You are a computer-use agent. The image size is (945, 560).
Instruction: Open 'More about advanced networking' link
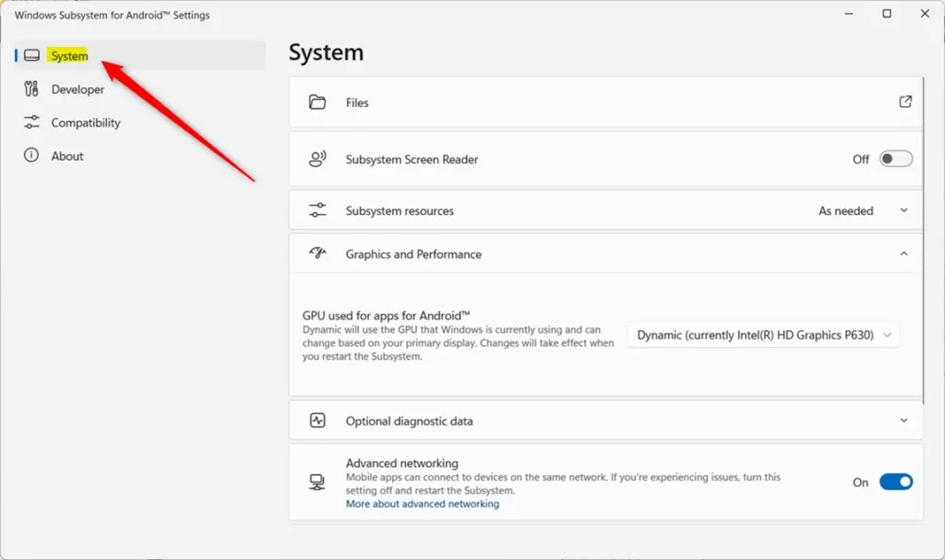coord(422,504)
